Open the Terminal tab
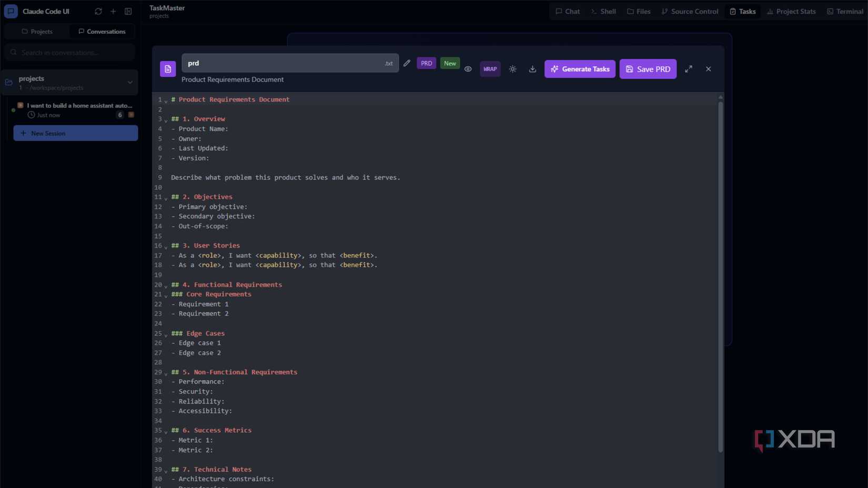Screen dimensions: 868x488 (845, 11)
